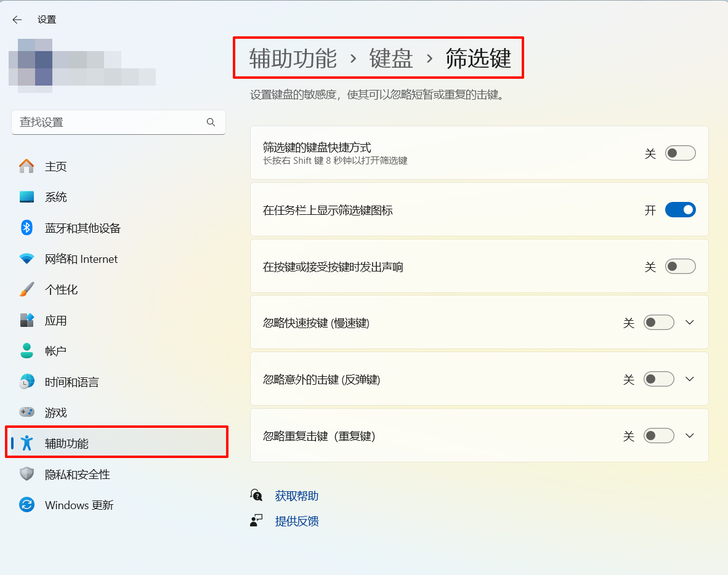728x575 pixels.
Task: Open 蓝牙和其他设备 category
Action: (x=118, y=228)
